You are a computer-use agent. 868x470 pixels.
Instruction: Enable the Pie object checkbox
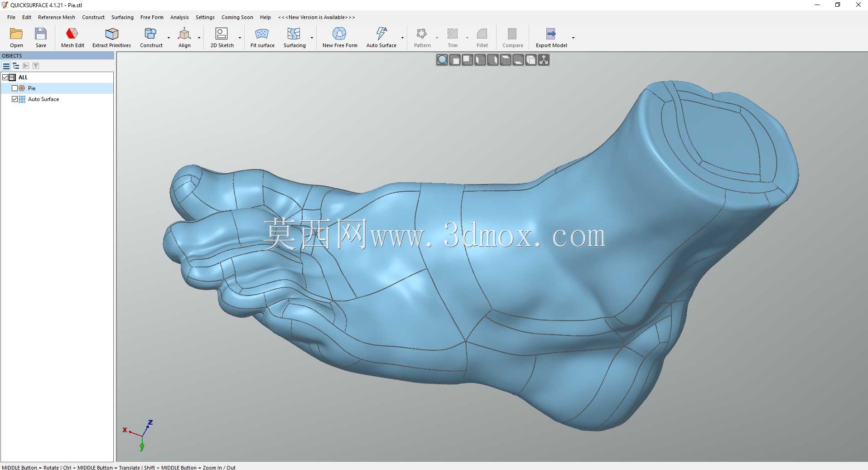pyautogui.click(x=14, y=88)
